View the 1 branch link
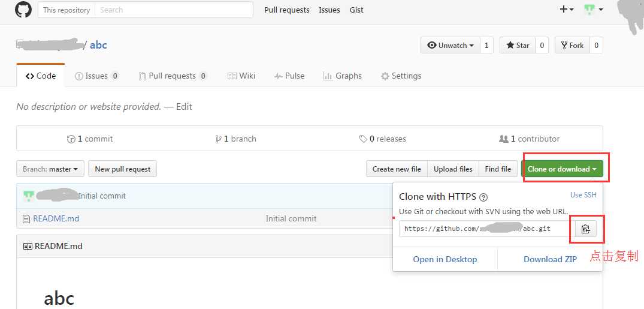 [236, 139]
